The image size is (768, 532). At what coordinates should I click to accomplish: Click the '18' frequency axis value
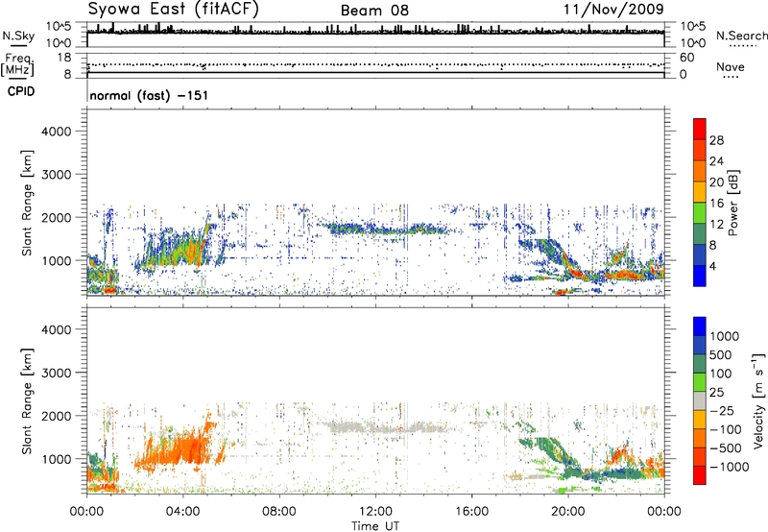tap(64, 58)
